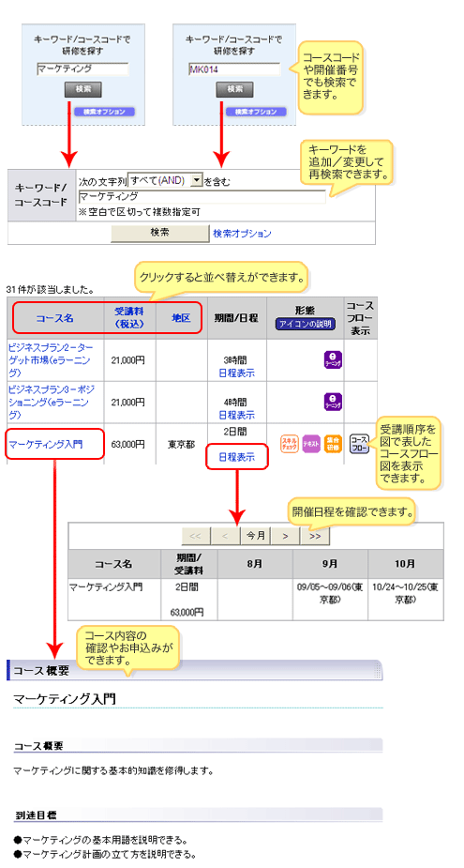Sort results by 受講料(税込) header
The height and width of the screenshot is (868, 464).
[128, 318]
